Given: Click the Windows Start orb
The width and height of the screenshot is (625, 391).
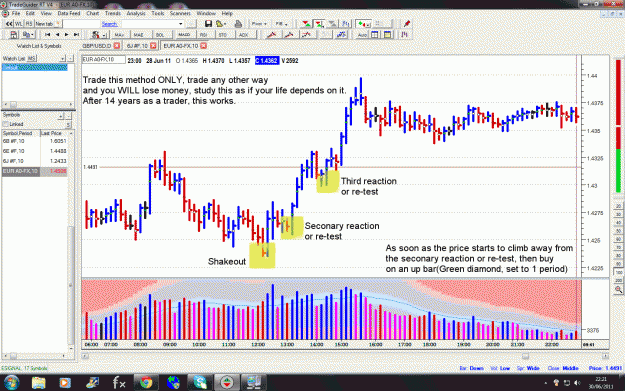Looking at the screenshot, I should [x=11, y=383].
